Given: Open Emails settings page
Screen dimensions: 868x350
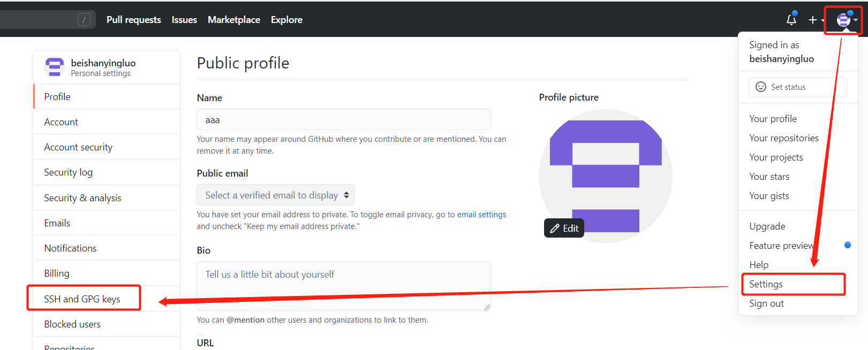Looking at the screenshot, I should 107,223.
